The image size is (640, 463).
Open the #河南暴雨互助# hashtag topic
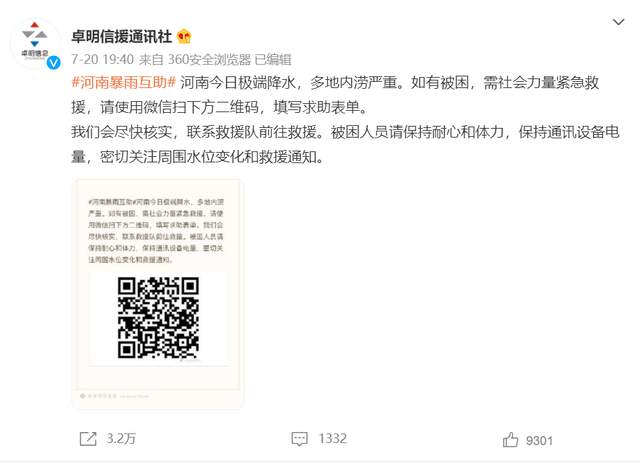point(124,82)
